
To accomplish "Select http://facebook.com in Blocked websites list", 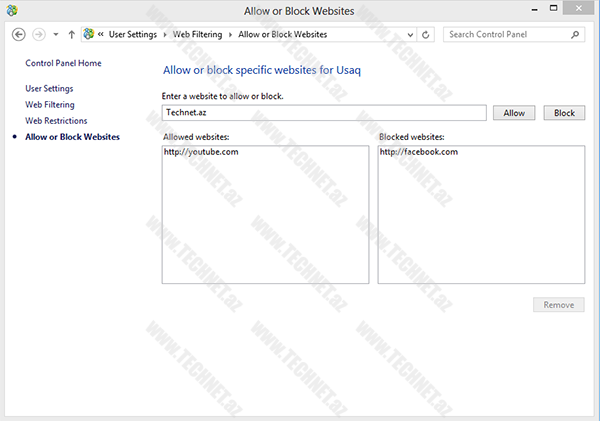I will click(418, 152).
